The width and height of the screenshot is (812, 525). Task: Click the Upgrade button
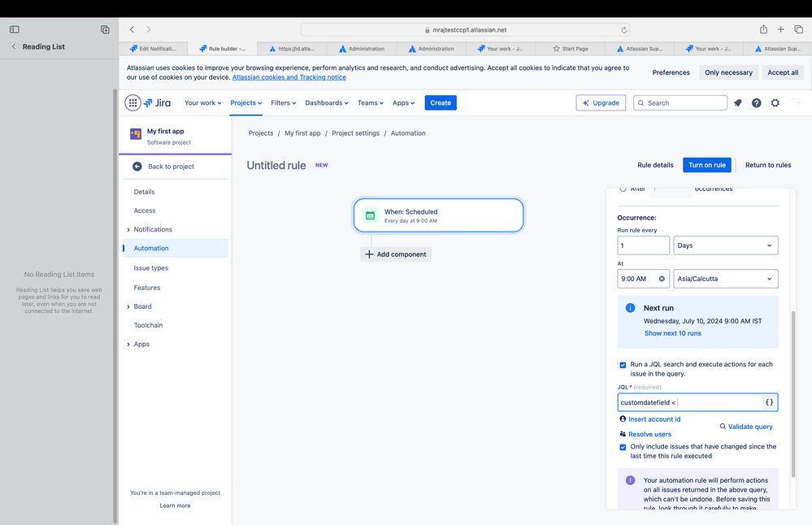click(x=601, y=103)
